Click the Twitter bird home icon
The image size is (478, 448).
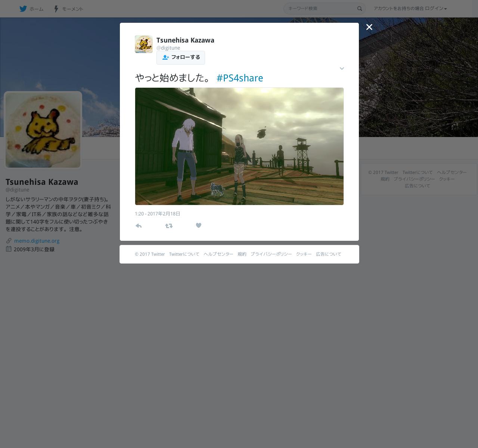tap(23, 9)
